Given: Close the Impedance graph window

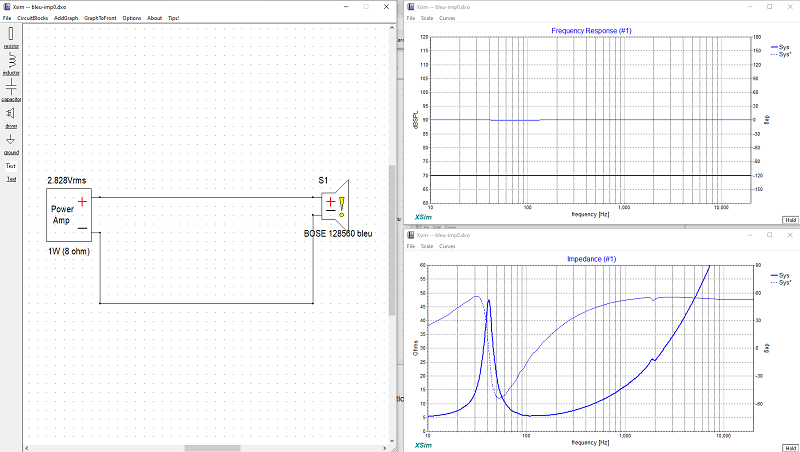Looking at the screenshot, I should pyautogui.click(x=790, y=235).
